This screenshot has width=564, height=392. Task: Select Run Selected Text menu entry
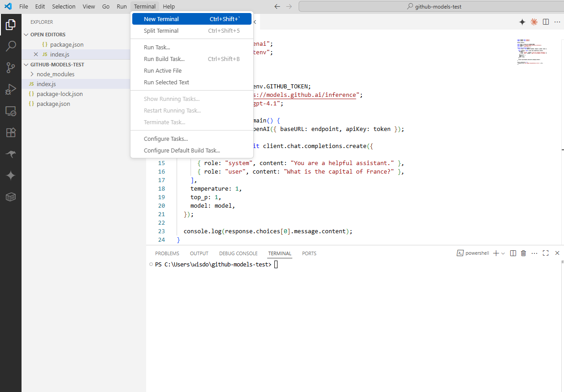coord(192,83)
